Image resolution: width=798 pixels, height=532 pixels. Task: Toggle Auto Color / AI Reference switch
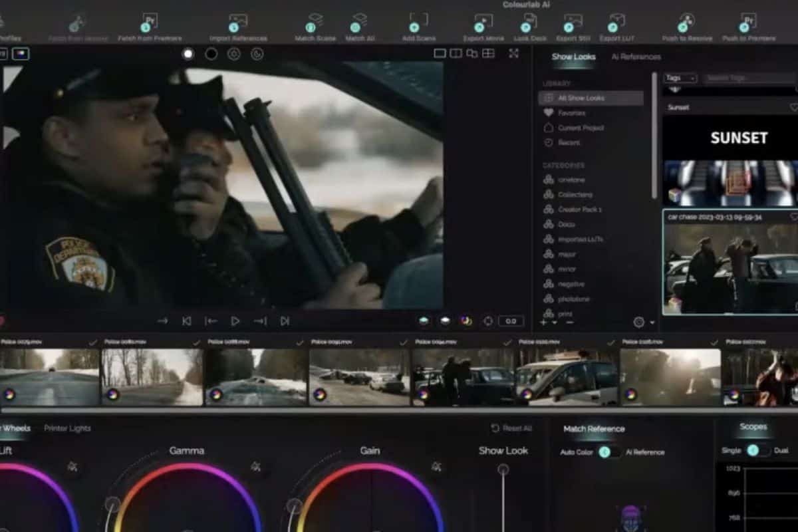click(609, 452)
